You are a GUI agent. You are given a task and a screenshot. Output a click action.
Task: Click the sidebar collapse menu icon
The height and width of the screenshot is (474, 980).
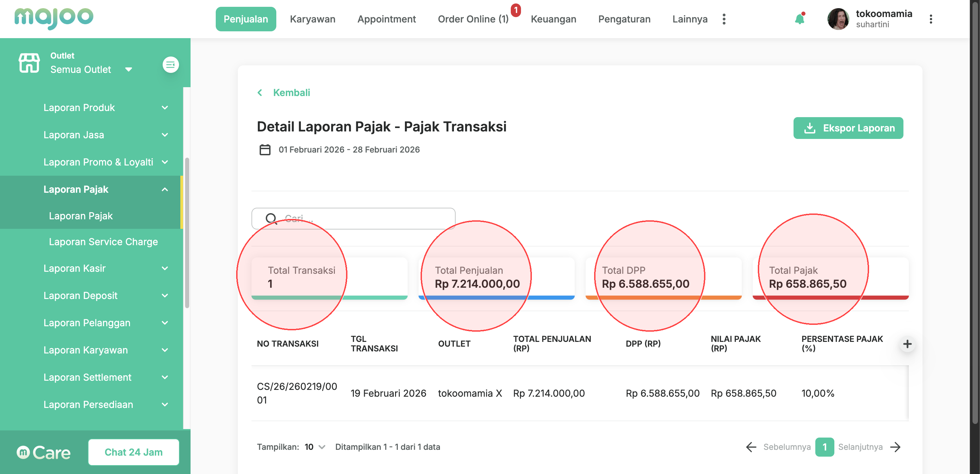pyautogui.click(x=170, y=65)
